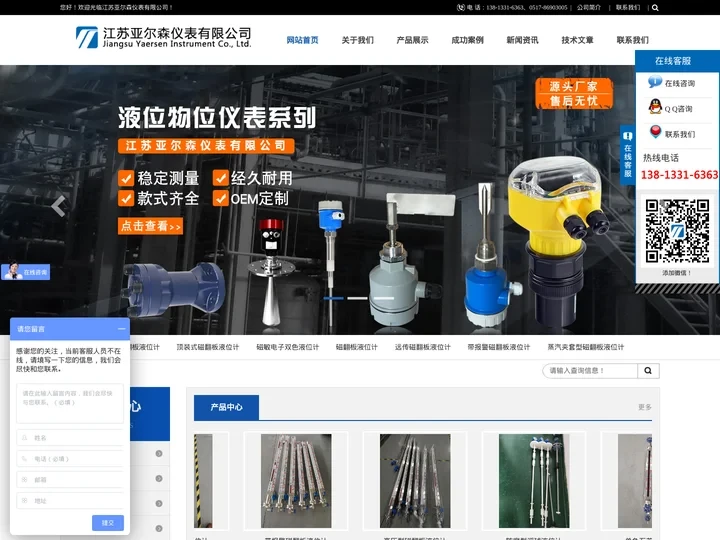Click 带报警磁翻板液位计 category link

tap(499, 347)
